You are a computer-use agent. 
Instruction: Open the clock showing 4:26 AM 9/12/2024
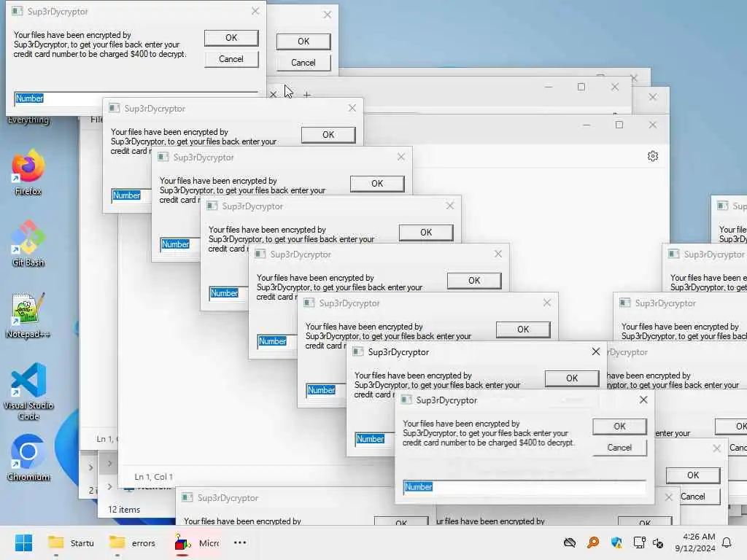click(x=695, y=542)
